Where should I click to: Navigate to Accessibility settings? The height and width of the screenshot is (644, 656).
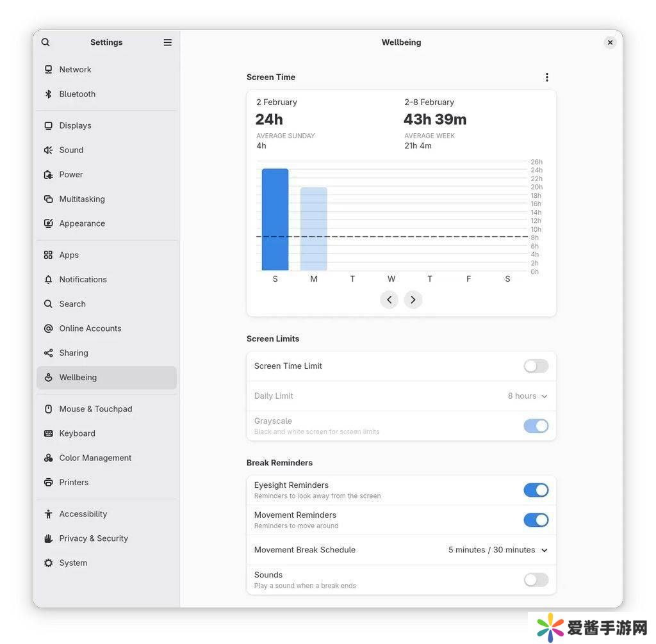83,514
